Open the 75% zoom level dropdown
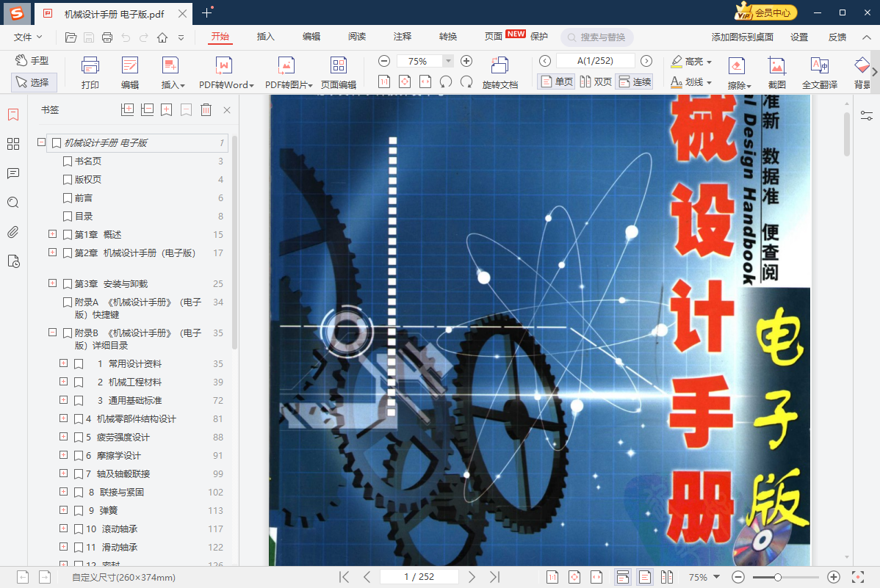 [447, 62]
